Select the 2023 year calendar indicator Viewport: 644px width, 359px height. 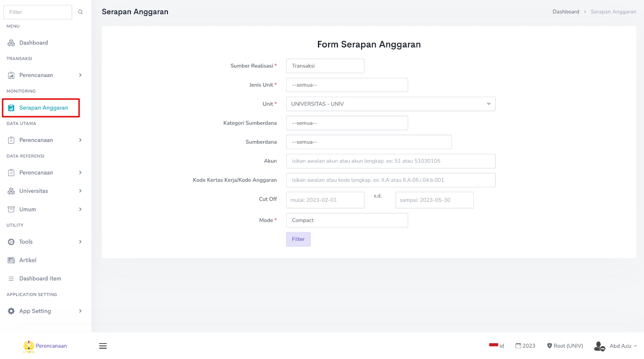(x=525, y=346)
